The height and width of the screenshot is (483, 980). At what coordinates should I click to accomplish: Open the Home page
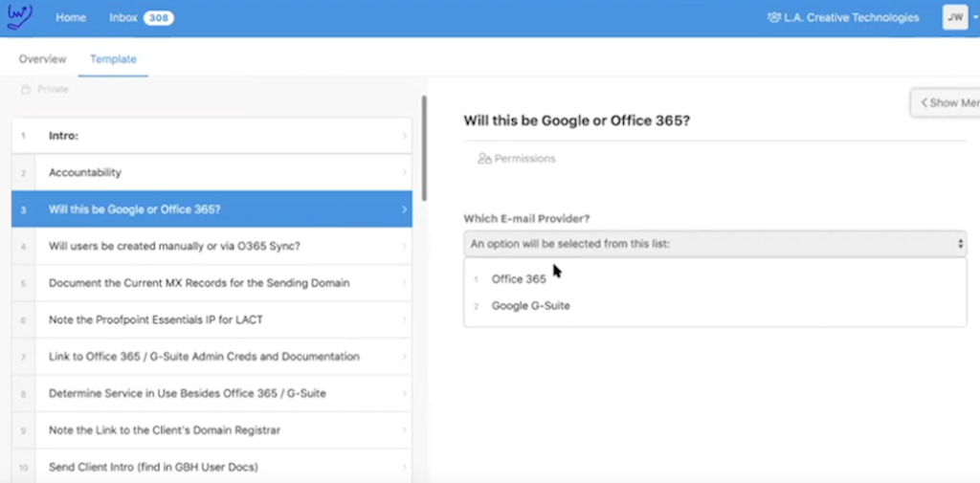pyautogui.click(x=71, y=17)
